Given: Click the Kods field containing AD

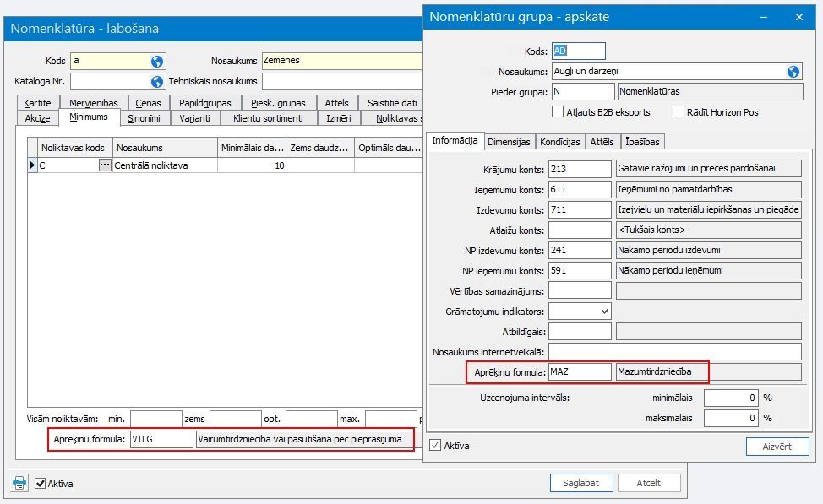Looking at the screenshot, I should [579, 51].
